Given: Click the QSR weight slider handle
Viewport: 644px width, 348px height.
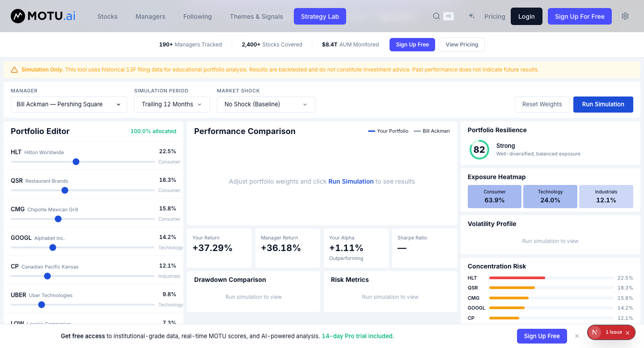Looking at the screenshot, I should coord(65,190).
